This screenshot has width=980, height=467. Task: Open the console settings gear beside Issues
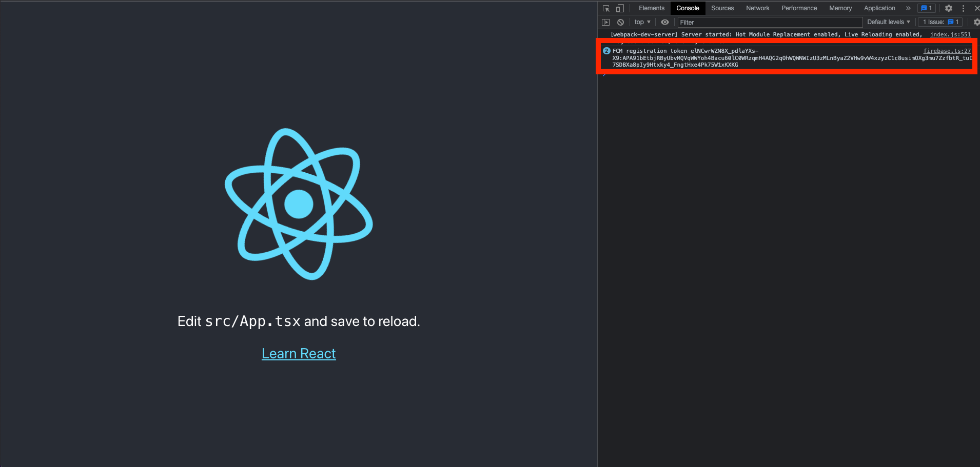point(975,22)
